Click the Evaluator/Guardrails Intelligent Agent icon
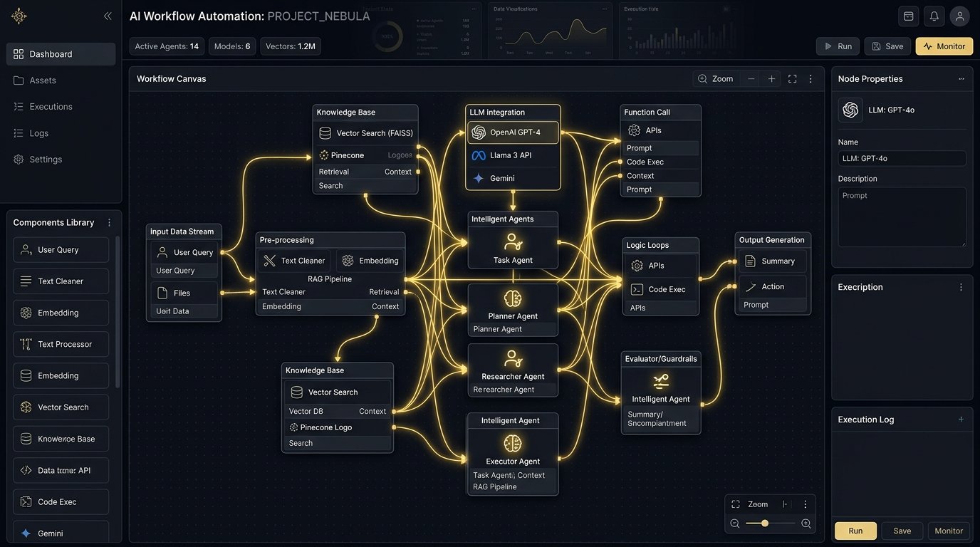 [661, 380]
